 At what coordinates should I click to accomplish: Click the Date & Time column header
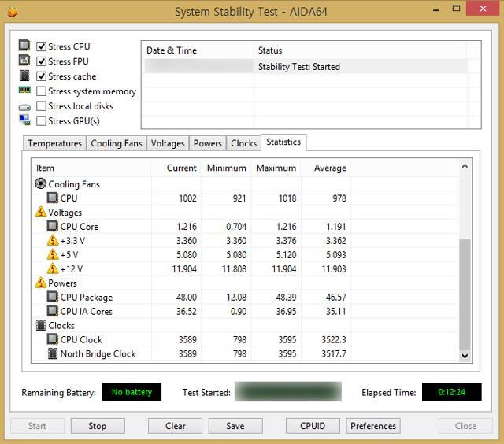(x=198, y=50)
